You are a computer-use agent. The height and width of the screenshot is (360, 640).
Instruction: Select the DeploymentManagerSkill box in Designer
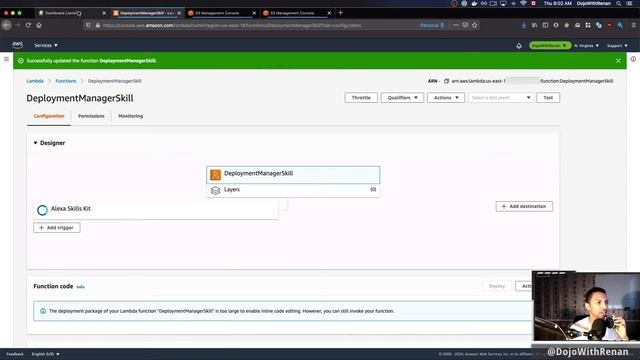click(x=293, y=175)
